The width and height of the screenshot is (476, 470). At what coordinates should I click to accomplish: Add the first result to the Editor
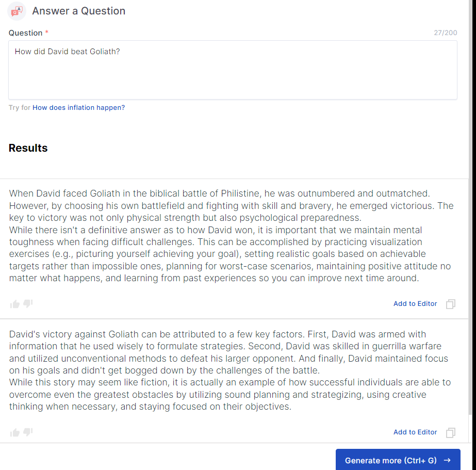pos(415,304)
